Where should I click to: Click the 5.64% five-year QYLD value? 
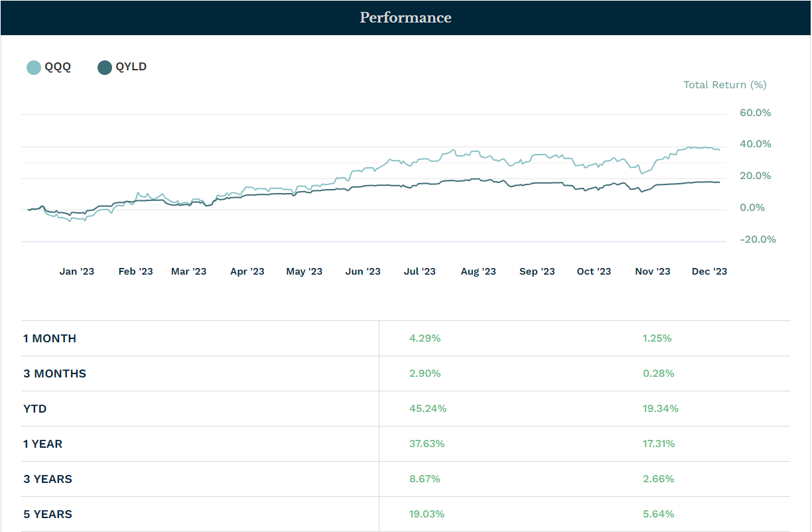click(659, 514)
